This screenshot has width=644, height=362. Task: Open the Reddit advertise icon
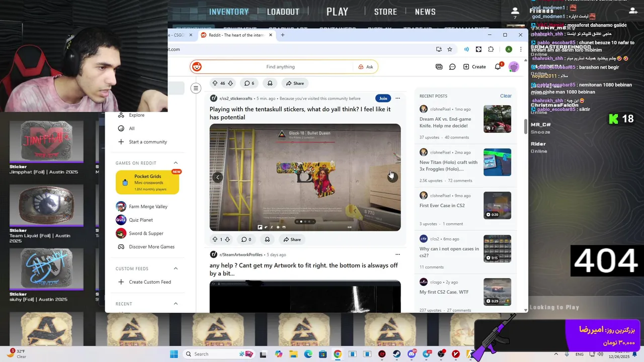click(x=439, y=67)
